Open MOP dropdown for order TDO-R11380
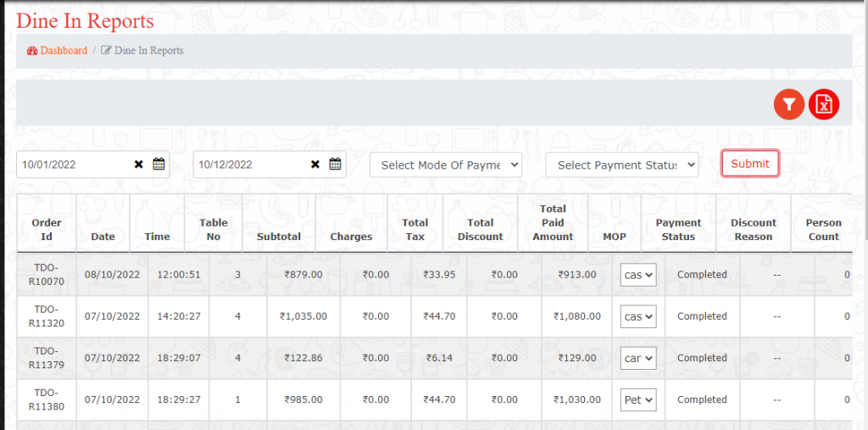This screenshot has width=868, height=430. (638, 399)
